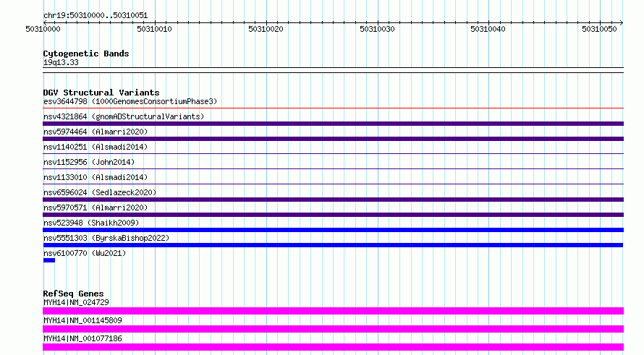Click the magenta bar for NM_001077186
The height and width of the screenshot is (355, 644).
point(333,347)
